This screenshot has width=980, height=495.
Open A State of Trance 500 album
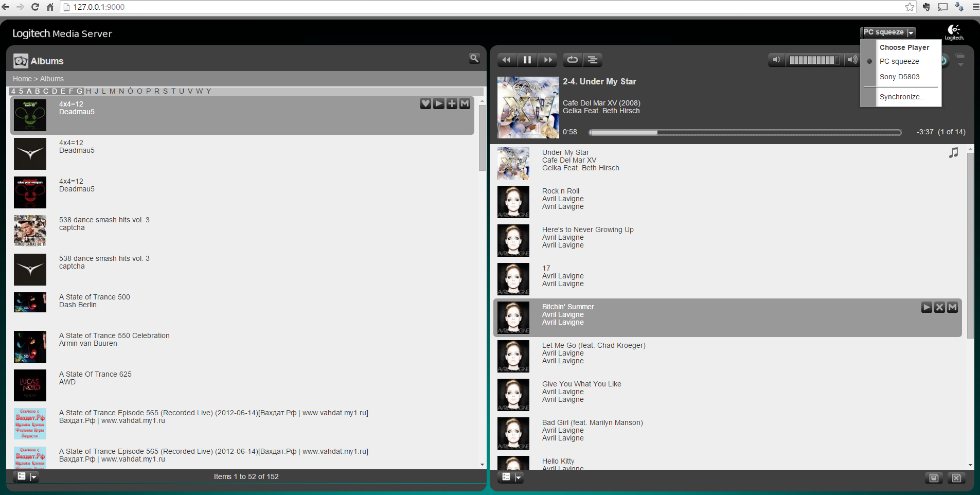click(x=95, y=297)
